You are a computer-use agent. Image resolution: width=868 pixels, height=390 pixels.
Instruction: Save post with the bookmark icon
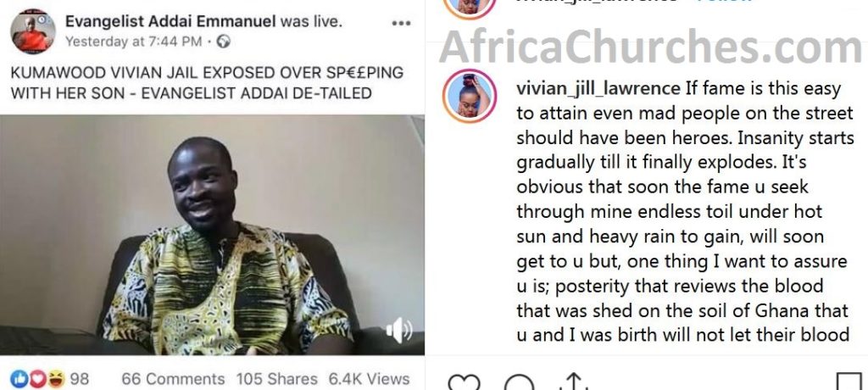[849, 382]
